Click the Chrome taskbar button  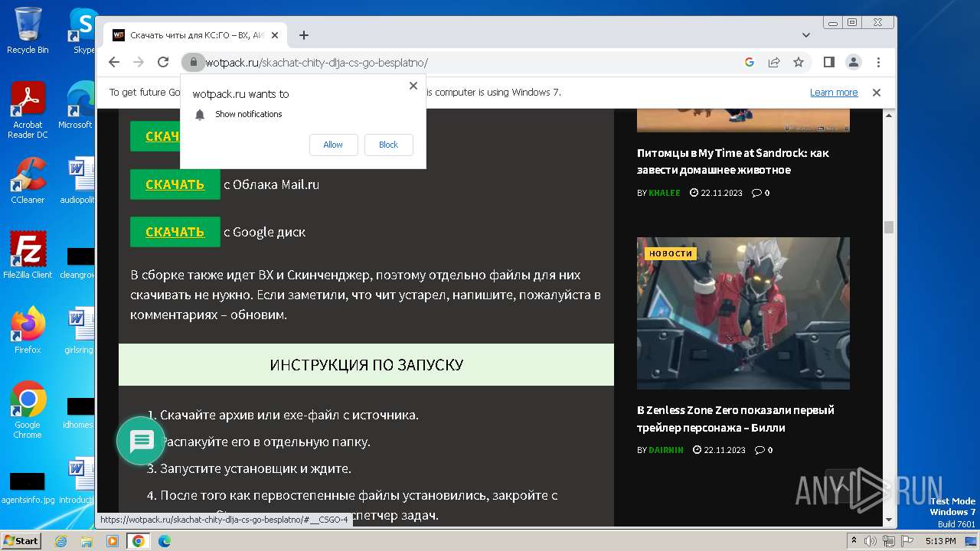point(139,541)
